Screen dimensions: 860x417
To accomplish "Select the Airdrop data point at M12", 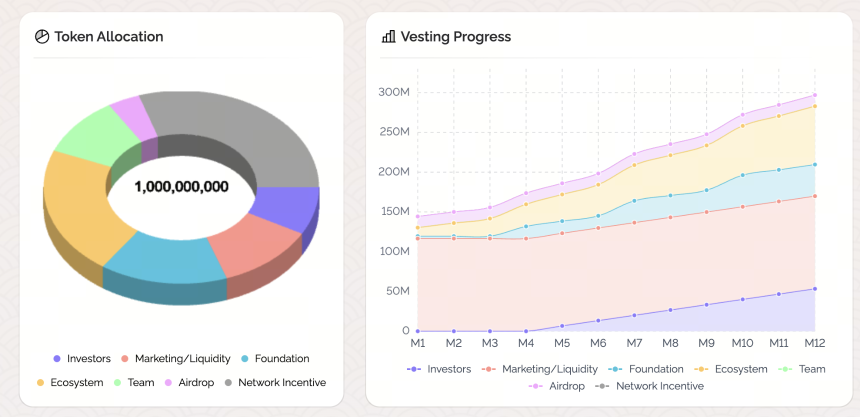I will (x=814, y=95).
